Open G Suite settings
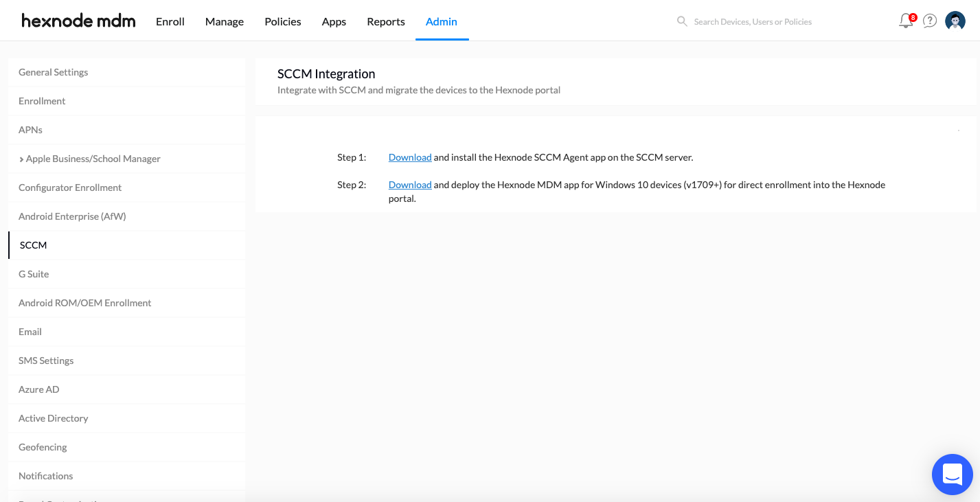The image size is (980, 502). [x=126, y=274]
